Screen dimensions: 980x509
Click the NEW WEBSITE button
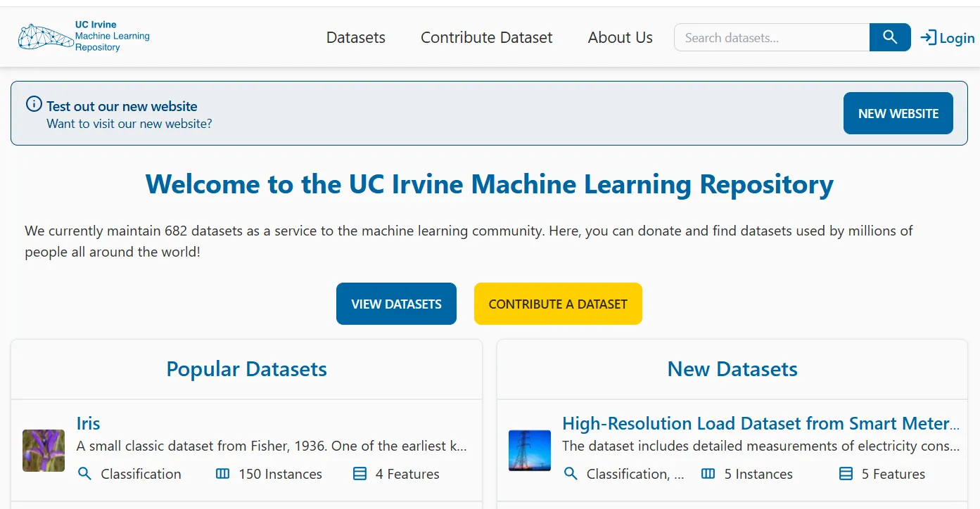pyautogui.click(x=898, y=113)
